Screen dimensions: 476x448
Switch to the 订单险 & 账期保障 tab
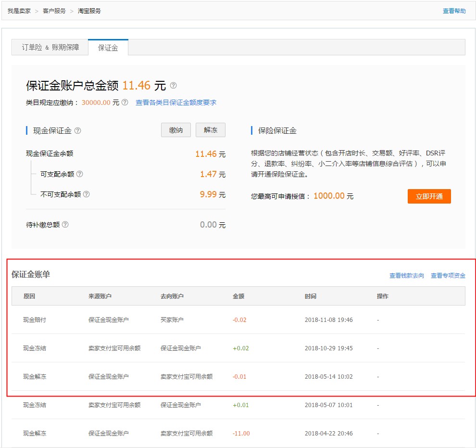(x=50, y=47)
